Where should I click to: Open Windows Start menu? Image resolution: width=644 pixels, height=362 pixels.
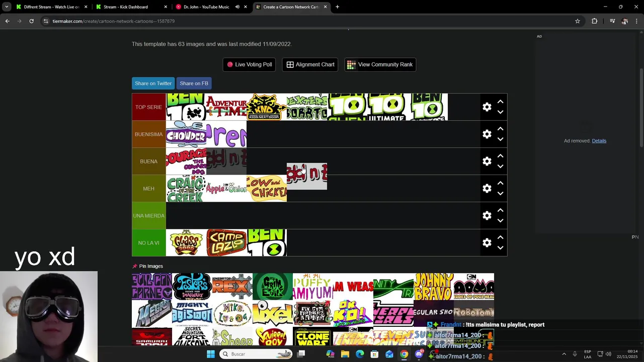pos(211,354)
